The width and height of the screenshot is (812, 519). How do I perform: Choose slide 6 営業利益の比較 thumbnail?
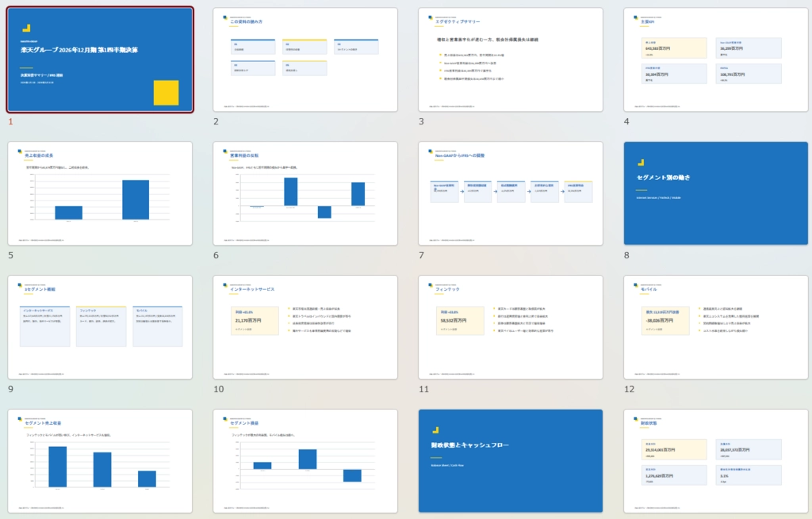pyautogui.click(x=305, y=193)
